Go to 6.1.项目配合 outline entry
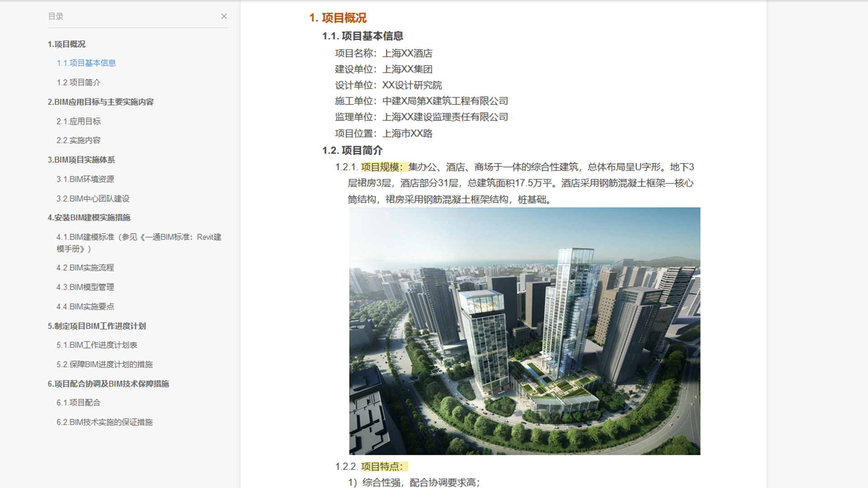 point(78,403)
